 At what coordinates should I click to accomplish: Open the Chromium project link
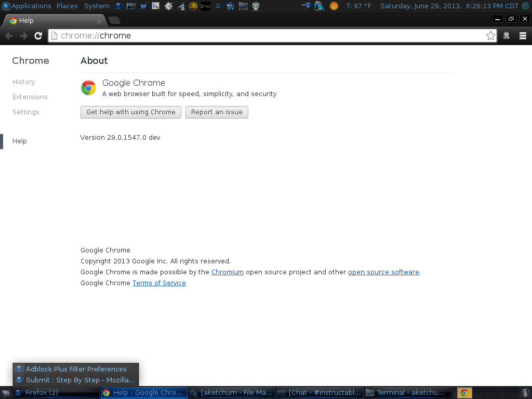tap(228, 272)
